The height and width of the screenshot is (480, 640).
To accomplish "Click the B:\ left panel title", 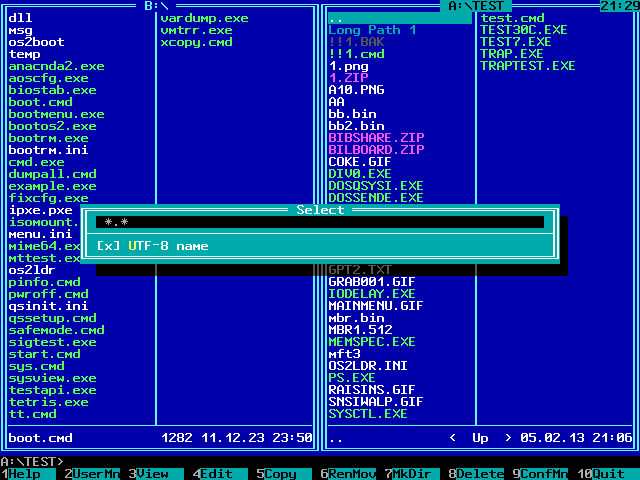I will [x=156, y=6].
